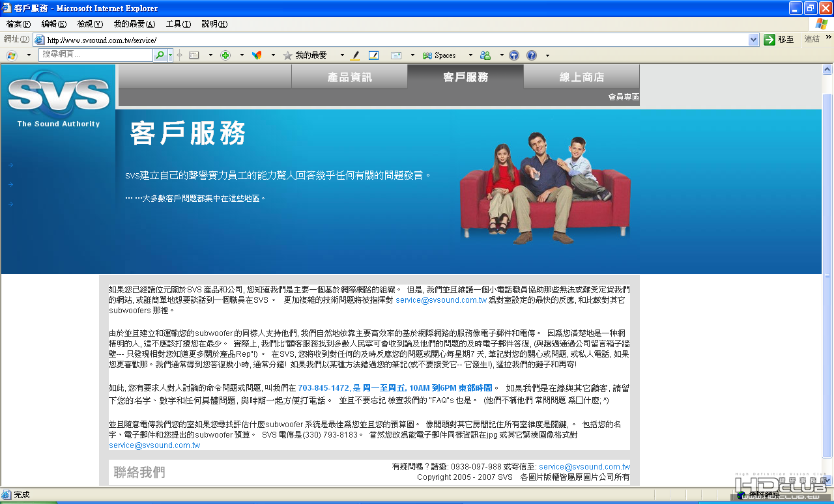Screen dimensions: 834x504
Task: Open the Windows Live logo menu
Action: pyautogui.click(x=11, y=55)
